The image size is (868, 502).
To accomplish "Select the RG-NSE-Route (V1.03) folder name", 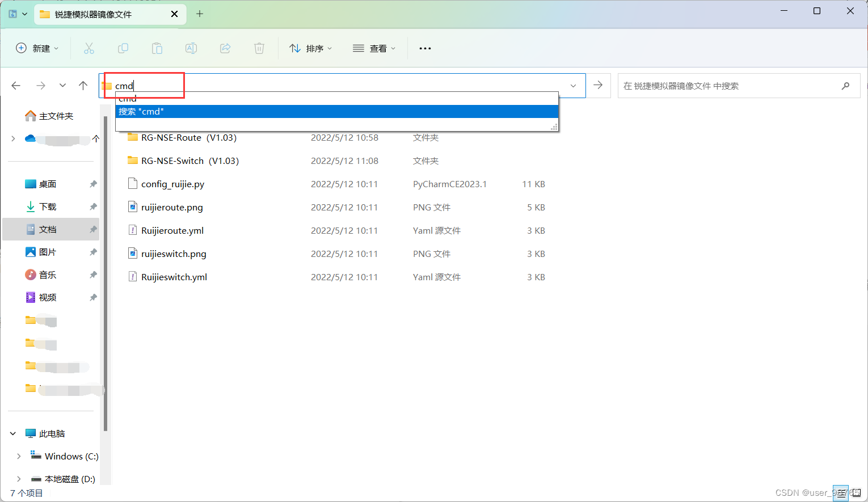I will 189,137.
